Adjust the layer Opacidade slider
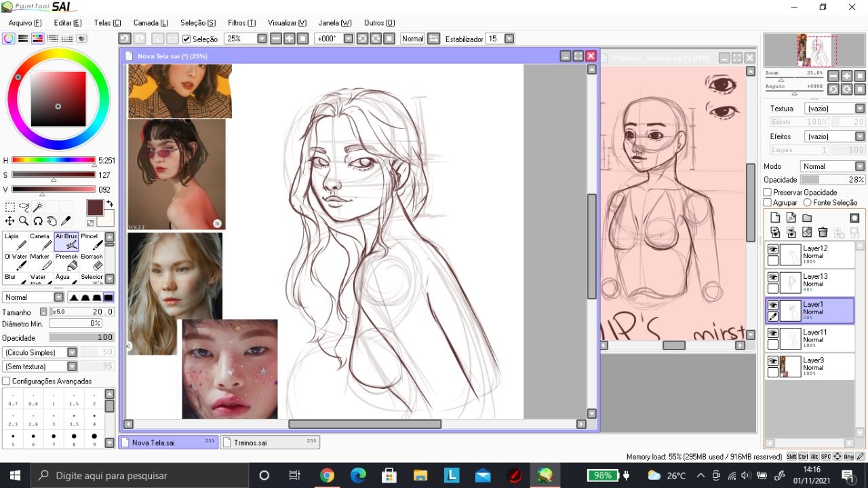This screenshot has height=488, width=868. point(833,180)
